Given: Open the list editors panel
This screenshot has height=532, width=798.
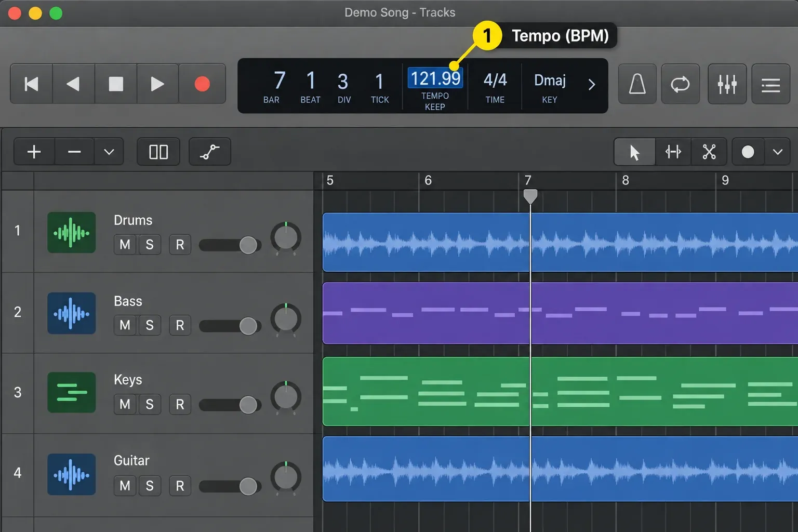Looking at the screenshot, I should (771, 84).
